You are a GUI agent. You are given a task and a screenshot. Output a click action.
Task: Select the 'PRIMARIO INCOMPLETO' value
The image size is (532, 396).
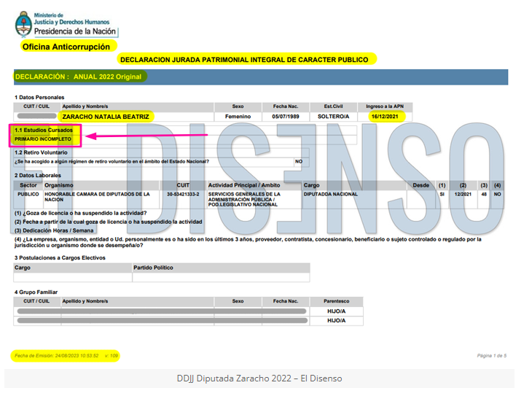pos(43,139)
